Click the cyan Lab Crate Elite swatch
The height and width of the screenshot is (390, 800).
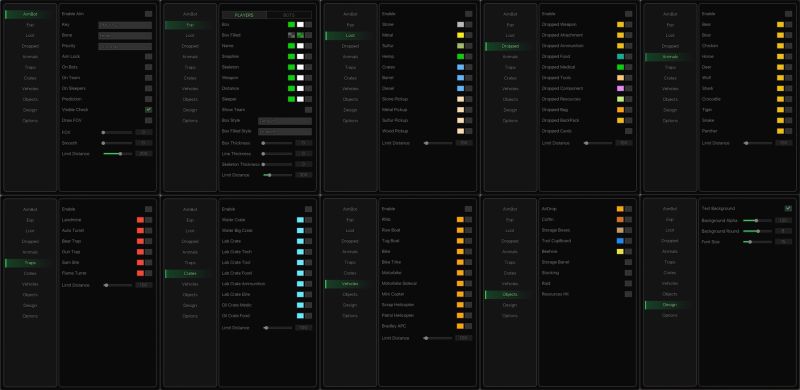tap(300, 295)
